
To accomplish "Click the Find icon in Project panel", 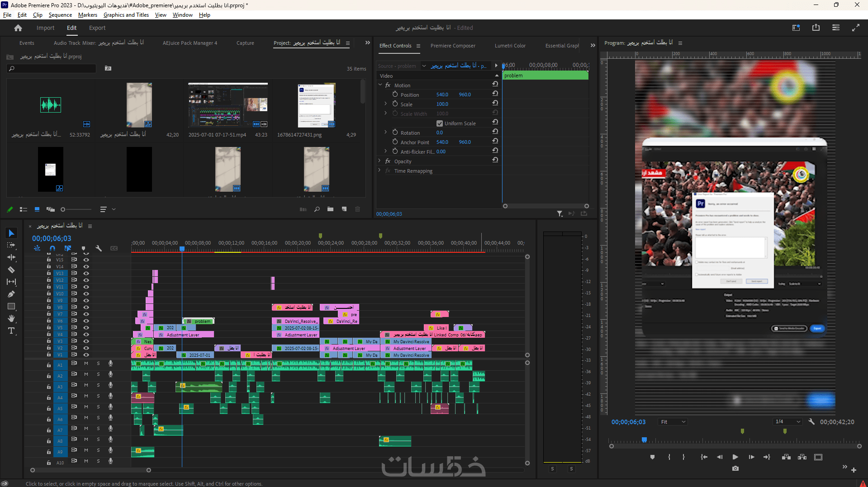I will pos(317,209).
